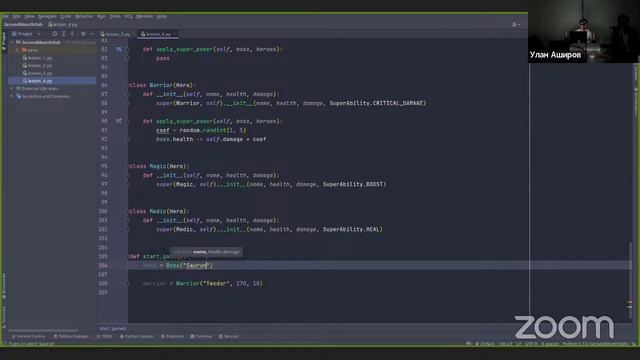Open lesson_3.py in project tree
Image resolution: width=640 pixels, height=360 pixels.
38,73
